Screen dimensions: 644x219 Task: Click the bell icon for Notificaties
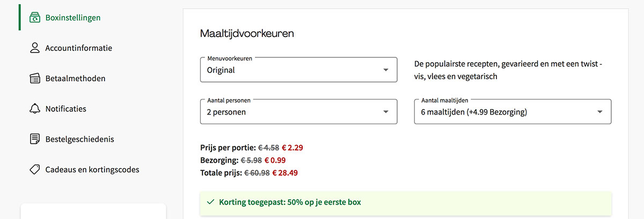[x=35, y=109]
